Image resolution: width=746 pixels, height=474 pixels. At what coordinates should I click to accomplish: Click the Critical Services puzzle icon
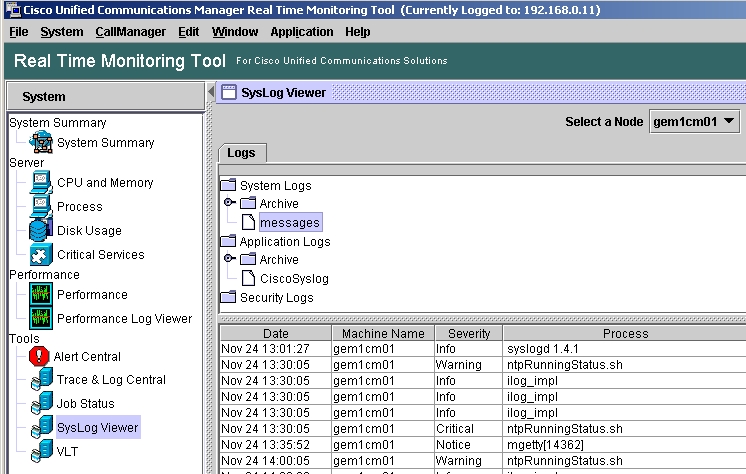pos(41,255)
